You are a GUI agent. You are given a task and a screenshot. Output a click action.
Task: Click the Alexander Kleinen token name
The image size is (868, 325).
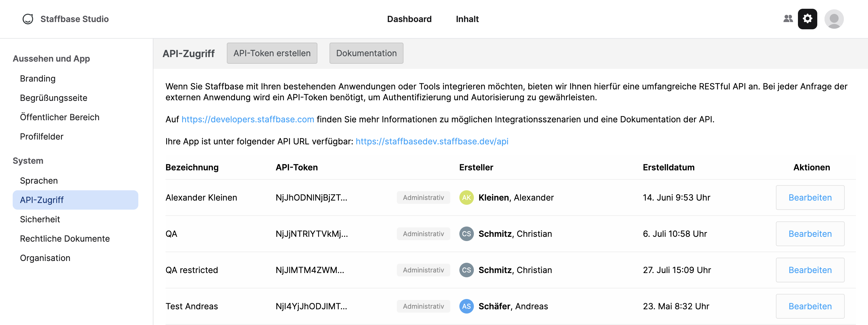(x=201, y=198)
